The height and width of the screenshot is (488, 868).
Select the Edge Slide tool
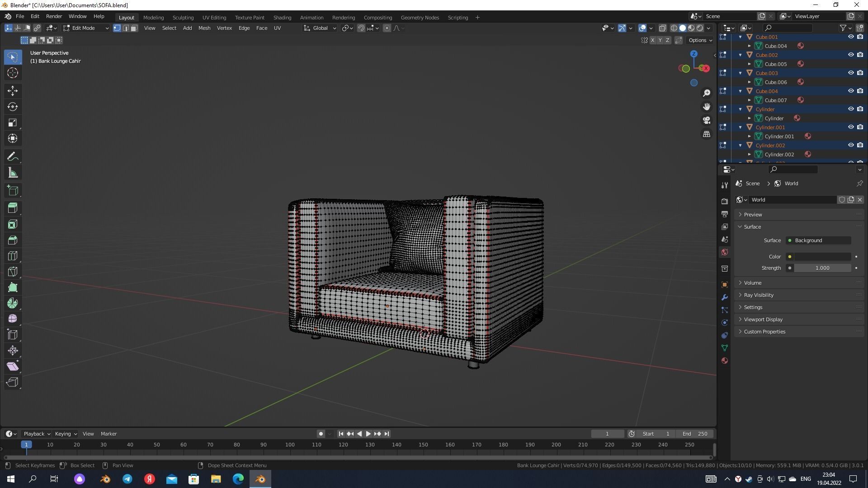coord(13,335)
